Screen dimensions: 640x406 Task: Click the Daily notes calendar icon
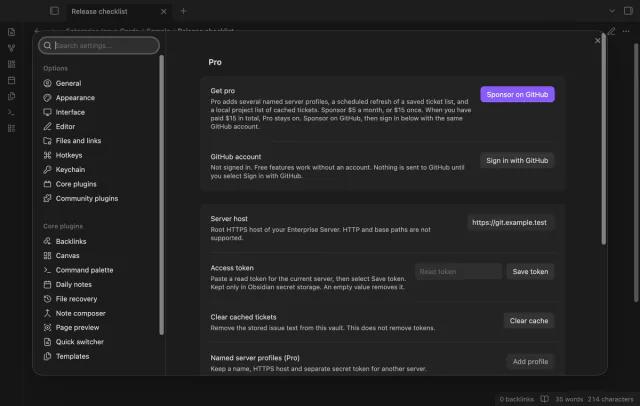coord(47,284)
